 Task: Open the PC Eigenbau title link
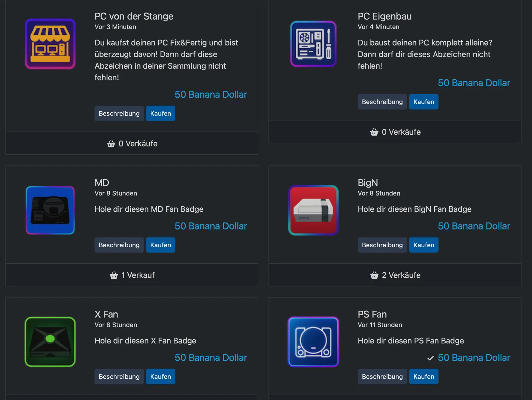384,16
